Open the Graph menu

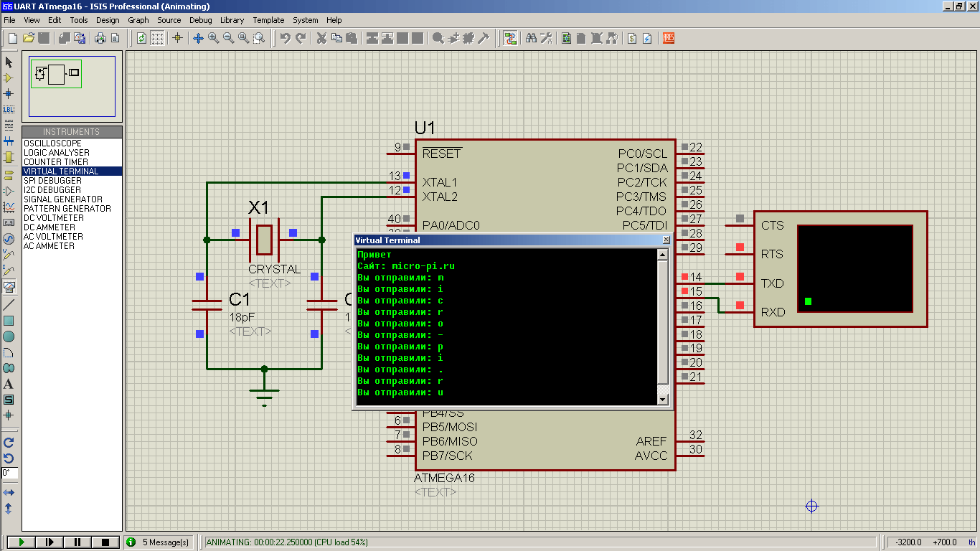(138, 20)
